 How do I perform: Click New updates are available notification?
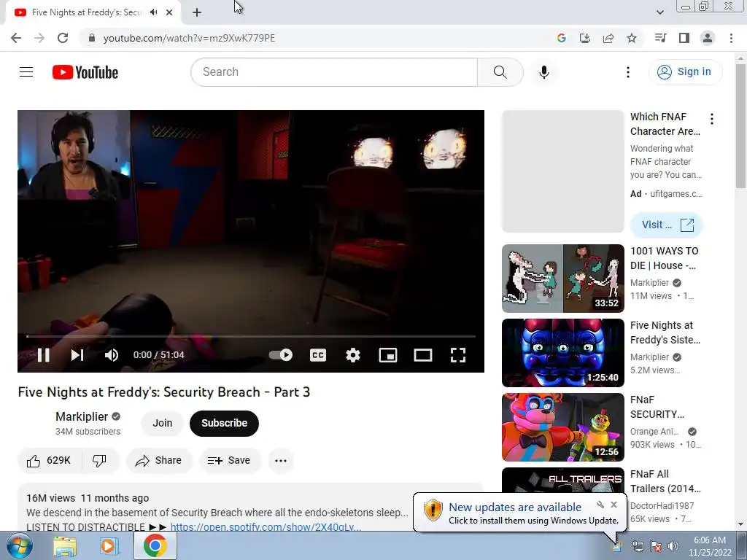515,507
